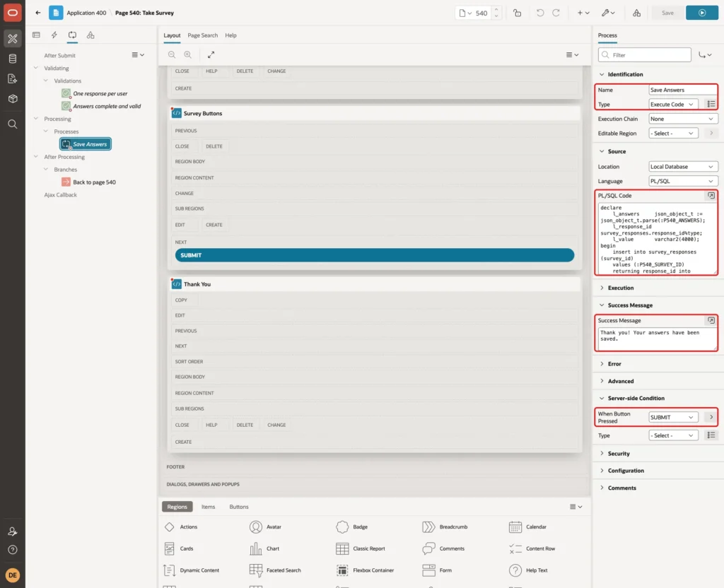The image size is (724, 588).
Task: Open the Shared Components toolbar icon
Action: (636, 13)
